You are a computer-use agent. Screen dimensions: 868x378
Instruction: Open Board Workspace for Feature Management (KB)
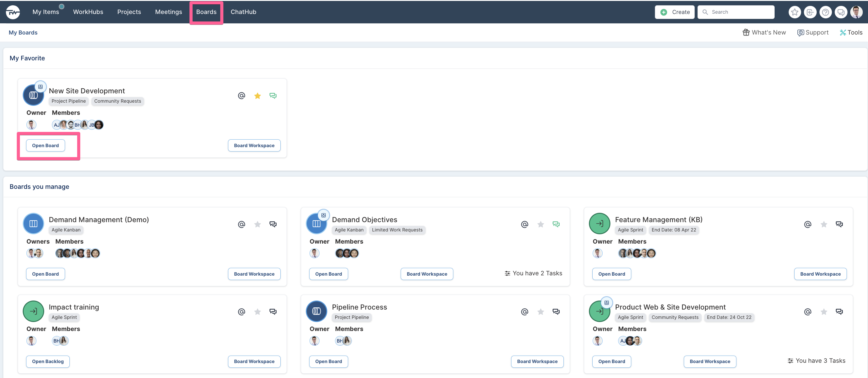tap(820, 274)
